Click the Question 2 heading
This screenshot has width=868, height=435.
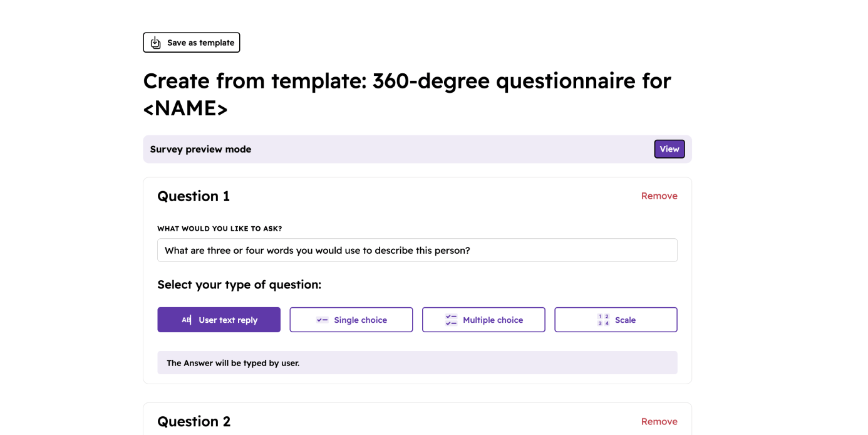point(194,421)
